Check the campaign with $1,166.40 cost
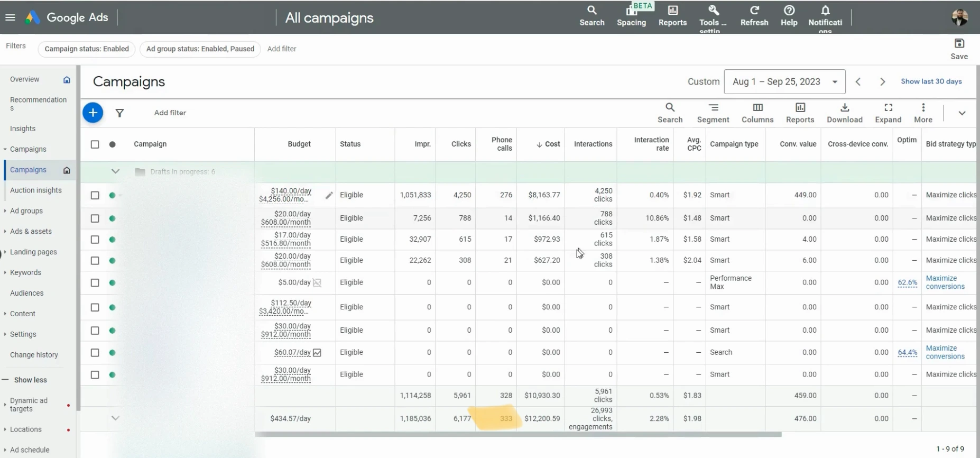 (95, 218)
